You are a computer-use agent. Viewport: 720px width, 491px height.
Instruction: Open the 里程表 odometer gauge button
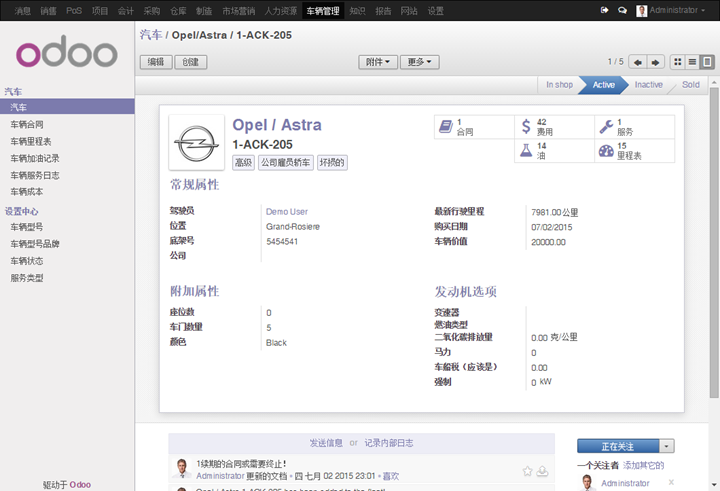(x=635, y=151)
